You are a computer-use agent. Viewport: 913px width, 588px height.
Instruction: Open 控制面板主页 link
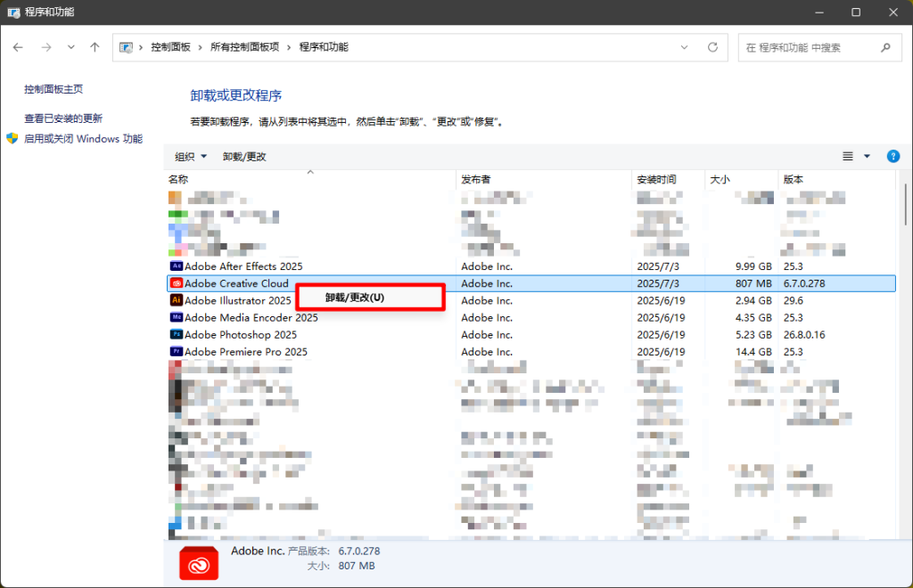pyautogui.click(x=53, y=89)
